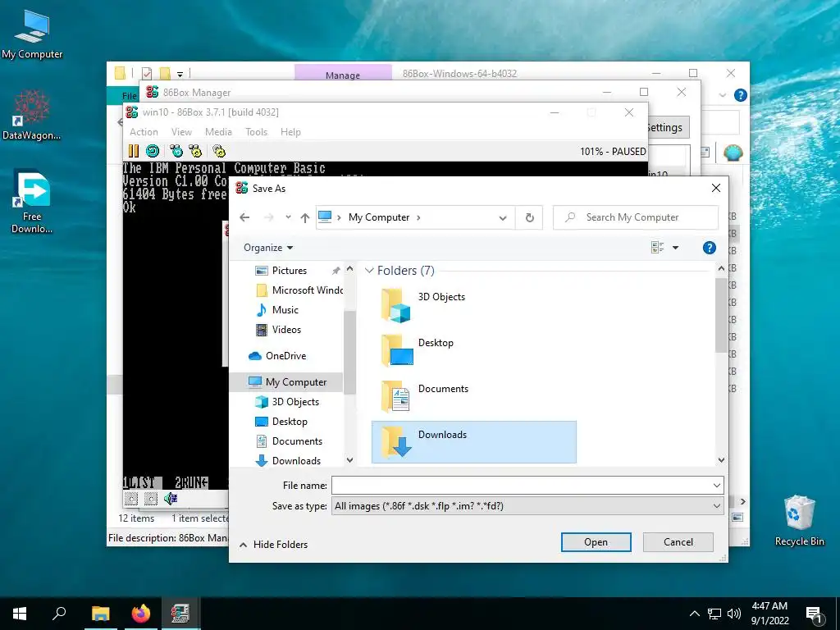Viewport: 840px width, 630px height.
Task: Click the speaker icon in 86Box status bar
Action: [x=171, y=499]
